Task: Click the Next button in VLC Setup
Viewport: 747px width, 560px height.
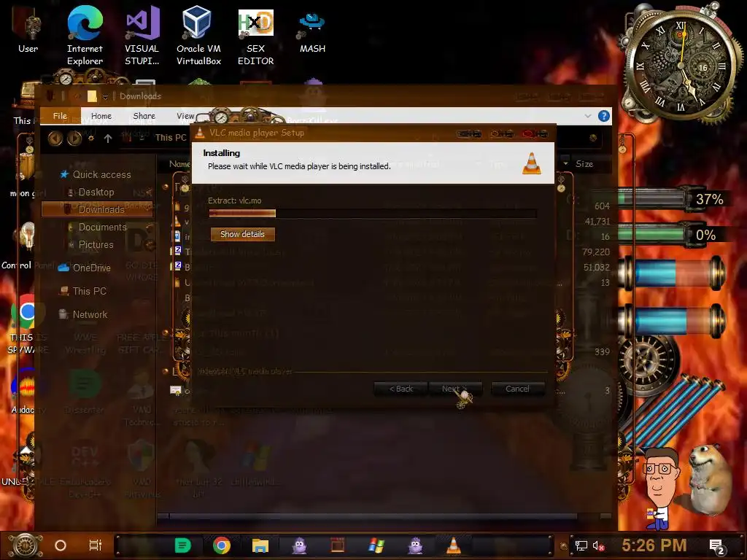Action: point(455,389)
